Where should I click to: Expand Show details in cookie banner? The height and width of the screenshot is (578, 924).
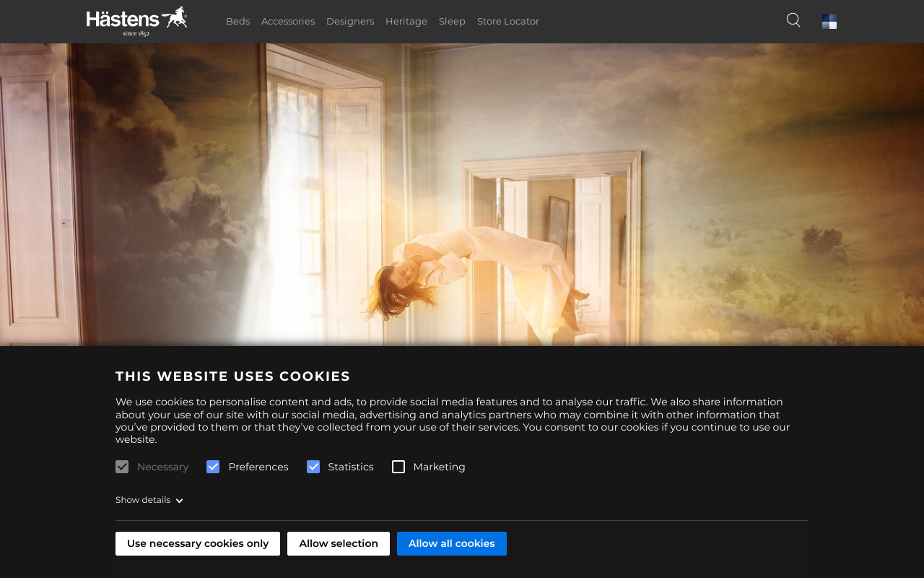(x=149, y=500)
